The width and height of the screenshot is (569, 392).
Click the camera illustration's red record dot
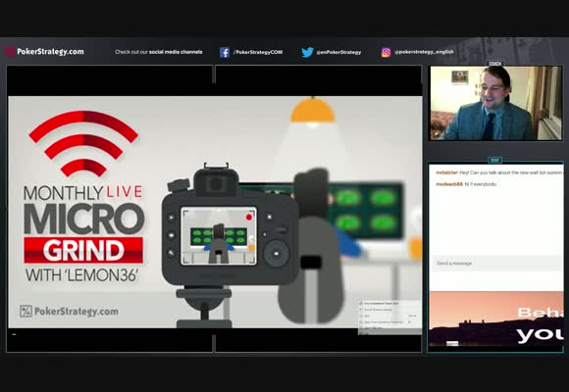[249, 217]
